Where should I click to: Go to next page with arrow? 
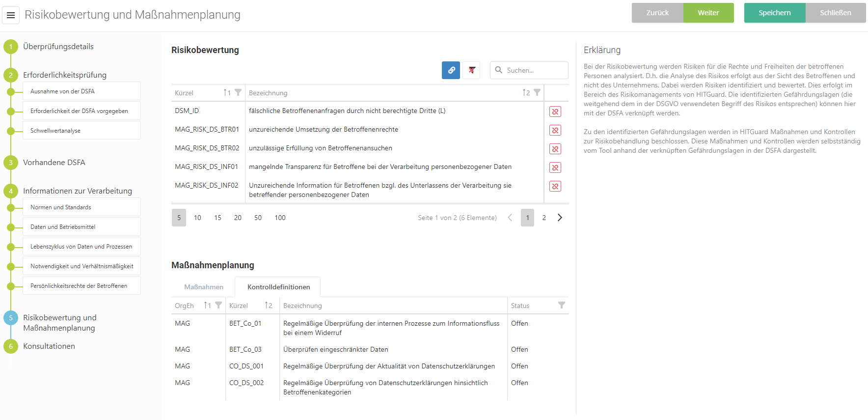560,218
